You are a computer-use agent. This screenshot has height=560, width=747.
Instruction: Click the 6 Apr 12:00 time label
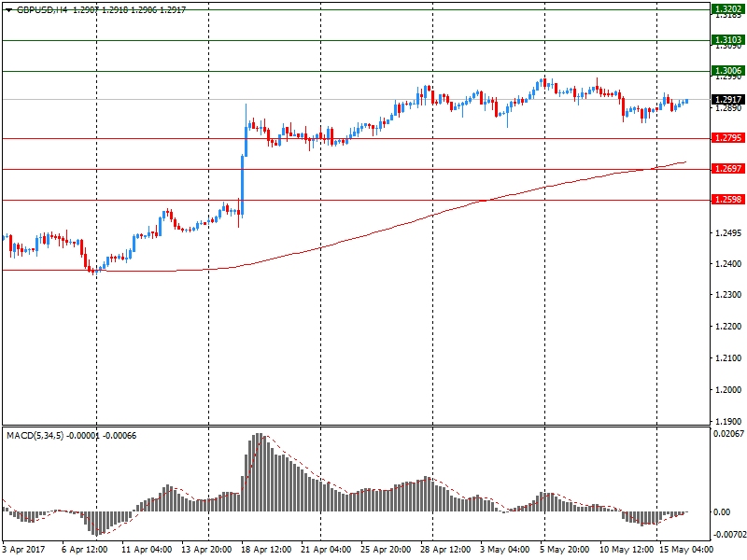pyautogui.click(x=84, y=550)
